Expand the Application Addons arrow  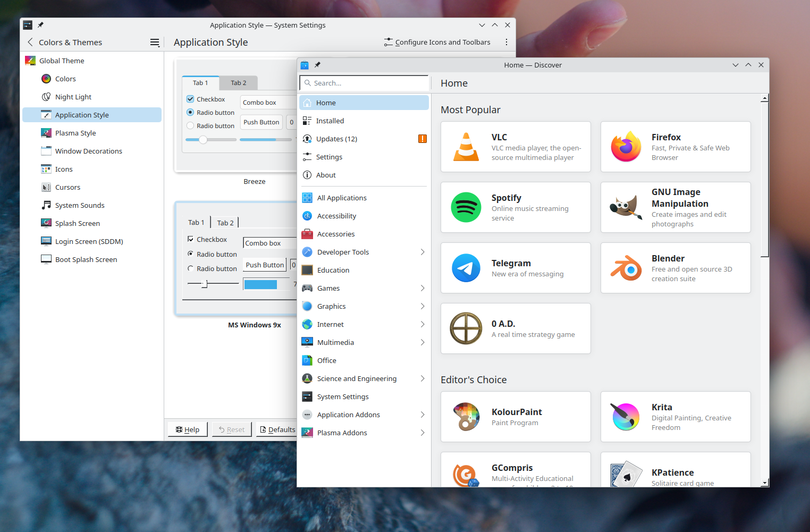423,415
